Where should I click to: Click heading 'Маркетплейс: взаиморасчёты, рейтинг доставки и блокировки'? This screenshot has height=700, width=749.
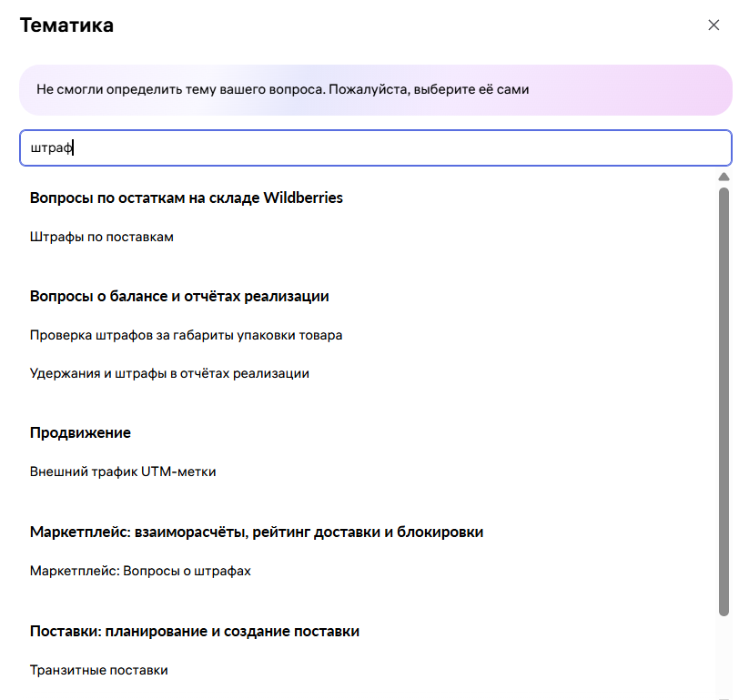tap(257, 532)
